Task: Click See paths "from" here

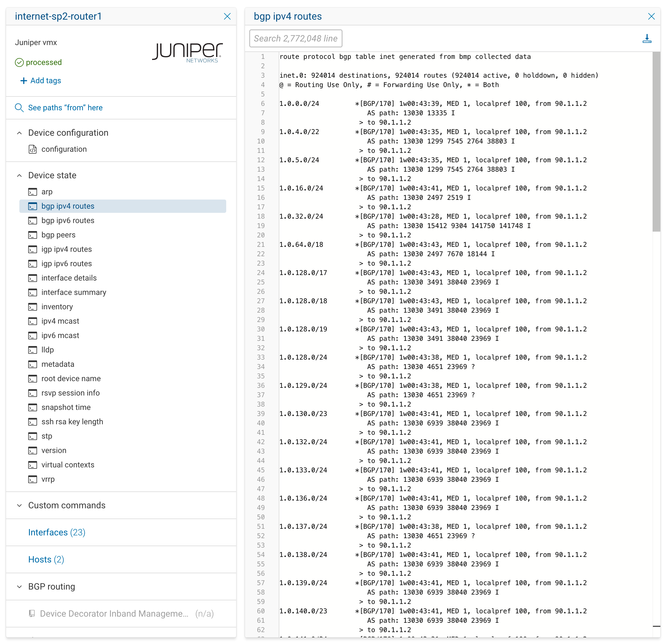Action: 65,108
